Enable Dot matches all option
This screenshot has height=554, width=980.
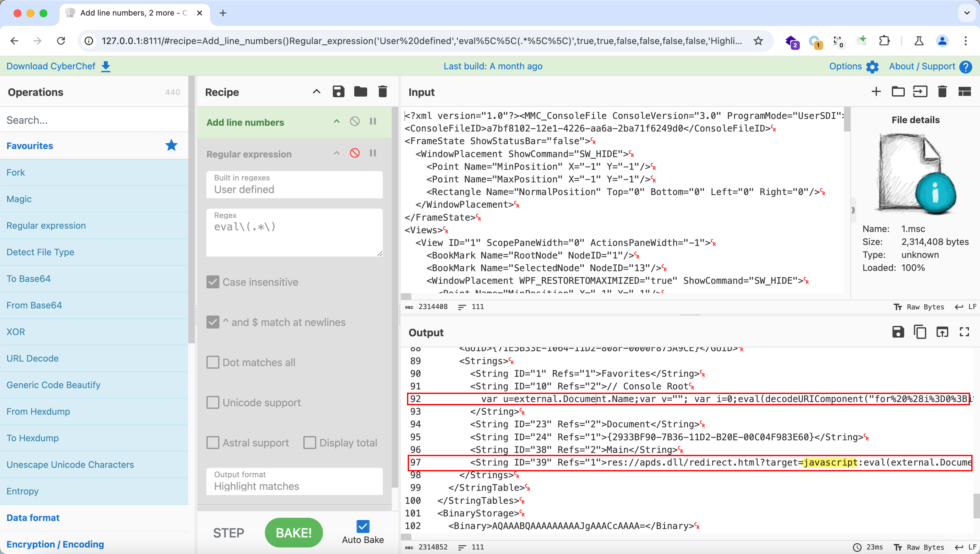213,362
